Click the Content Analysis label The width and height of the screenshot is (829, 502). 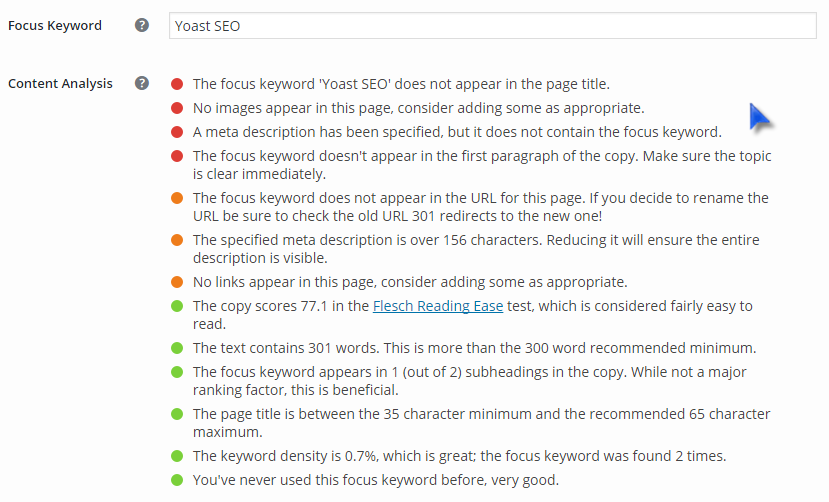60,84
